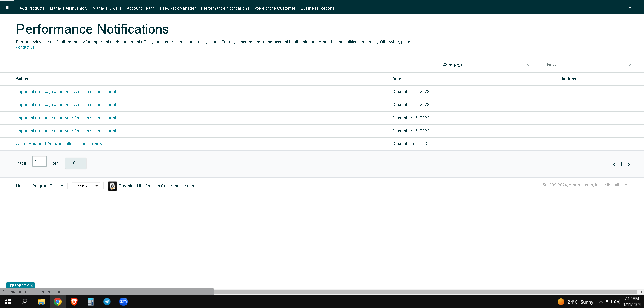Click the Subject column header

click(23, 79)
